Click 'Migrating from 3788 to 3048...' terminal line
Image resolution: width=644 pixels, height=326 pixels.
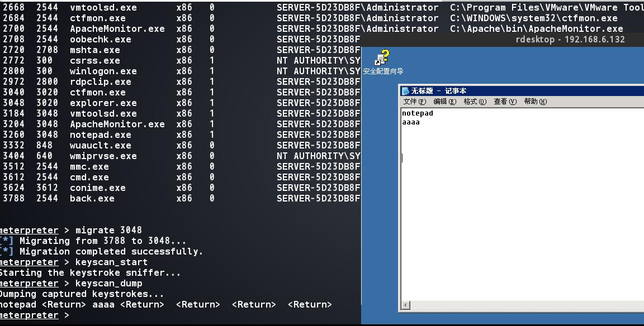103,241
